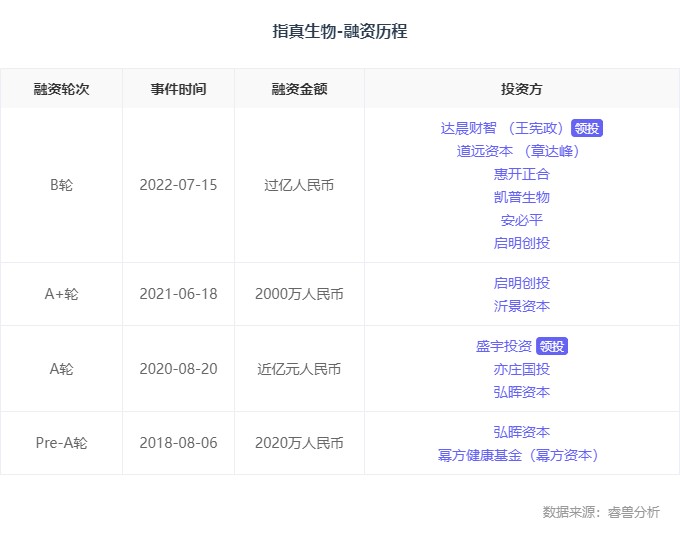This screenshot has width=680, height=548.
Task: Click the amount 近亿元人民币
Action: click(x=299, y=369)
